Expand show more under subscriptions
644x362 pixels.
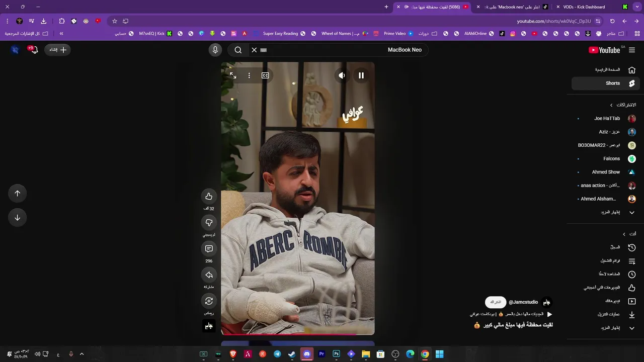[605, 212]
